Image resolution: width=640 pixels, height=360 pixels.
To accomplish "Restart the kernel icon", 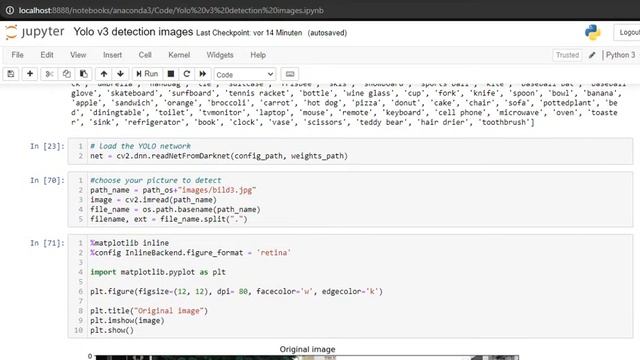I will (187, 74).
